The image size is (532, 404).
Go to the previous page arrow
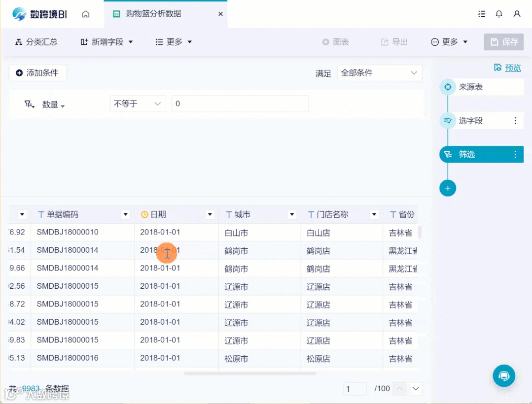(400, 389)
